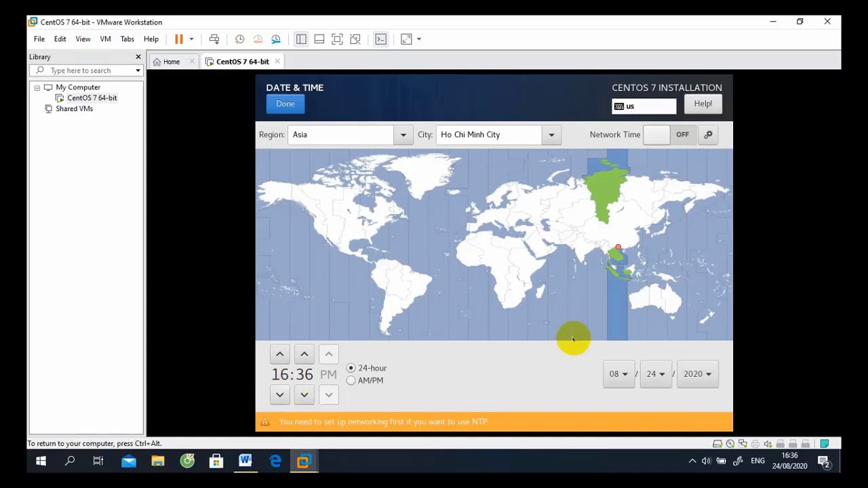Decrease the hour value
Image resolution: width=868 pixels, height=488 pixels.
[280, 394]
